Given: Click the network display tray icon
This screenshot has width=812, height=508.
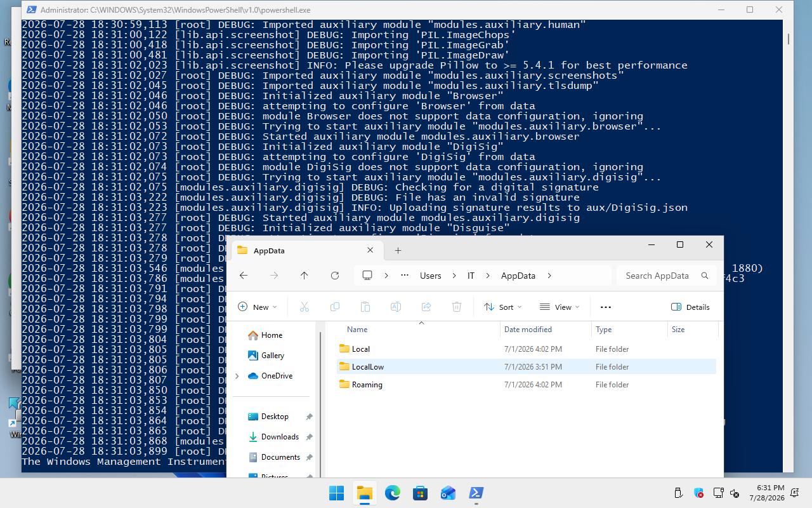Looking at the screenshot, I should point(718,493).
